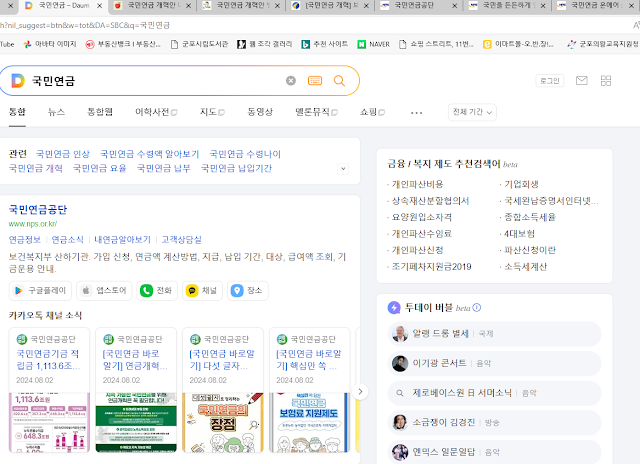The width and height of the screenshot is (640, 464).
Task: Open the 군포시립도서관 bookmark
Action: (199, 44)
